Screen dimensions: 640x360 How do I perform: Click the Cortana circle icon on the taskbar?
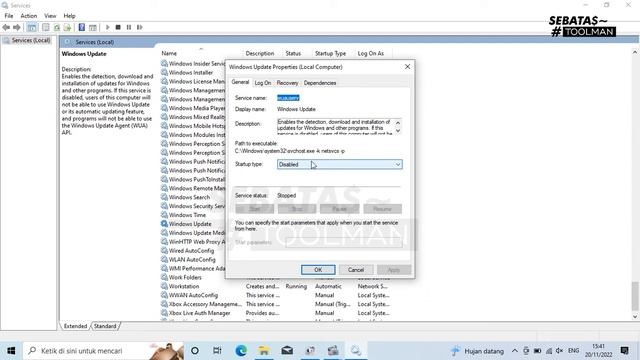[x=195, y=351]
